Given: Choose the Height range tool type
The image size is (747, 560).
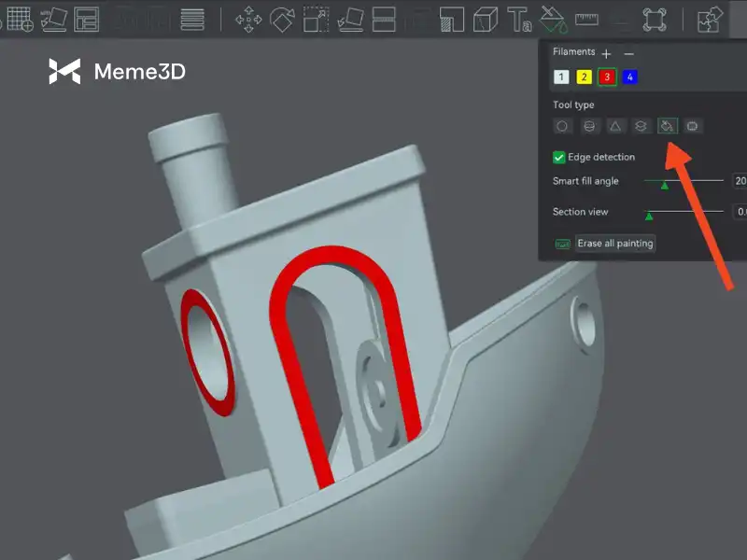Looking at the screenshot, I should pos(641,126).
